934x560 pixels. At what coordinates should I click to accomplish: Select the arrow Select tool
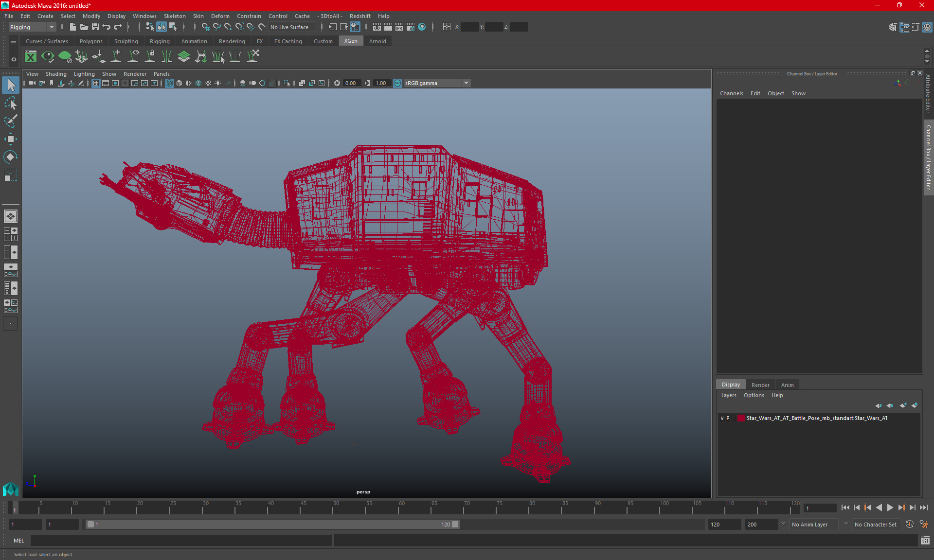coord(11,85)
